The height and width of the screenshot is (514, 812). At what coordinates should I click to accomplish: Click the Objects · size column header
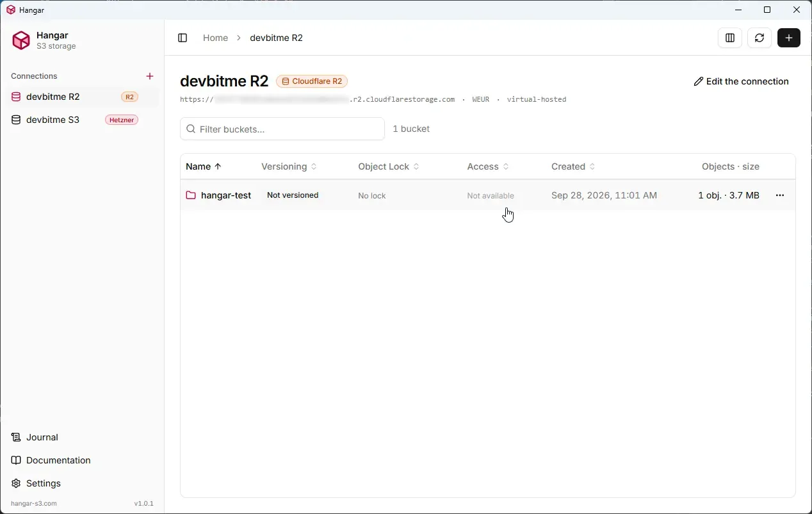point(731,166)
